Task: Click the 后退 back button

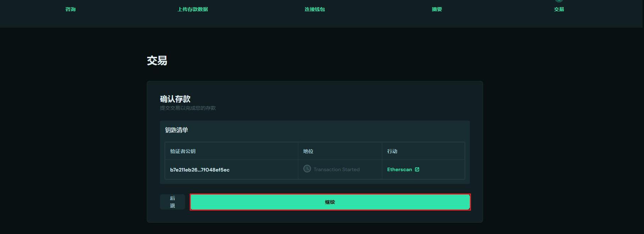Action: 172,202
